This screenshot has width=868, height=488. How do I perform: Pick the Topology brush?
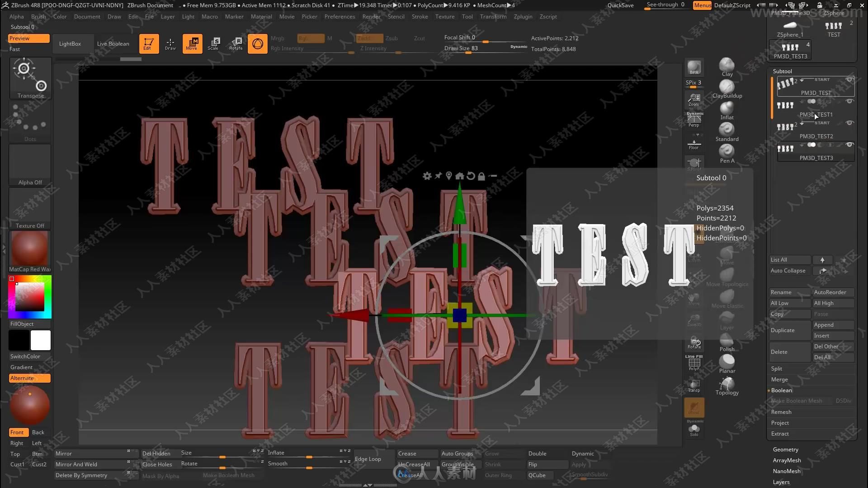(727, 385)
